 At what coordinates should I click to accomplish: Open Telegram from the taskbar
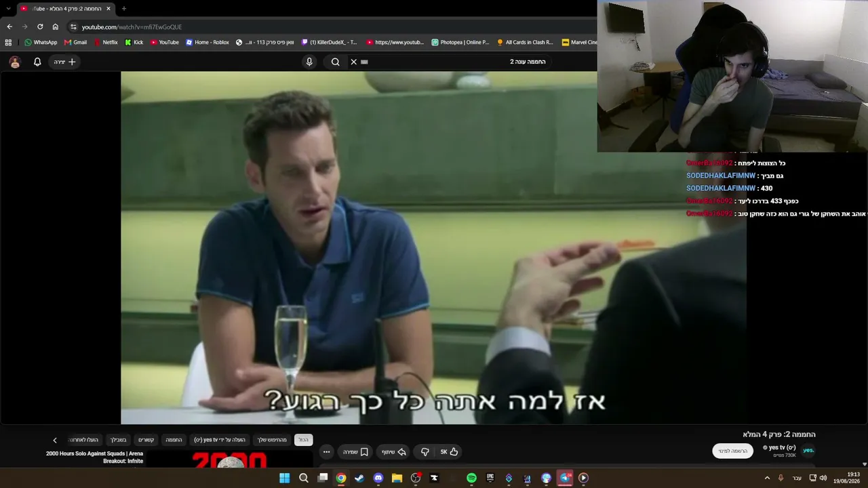click(565, 478)
